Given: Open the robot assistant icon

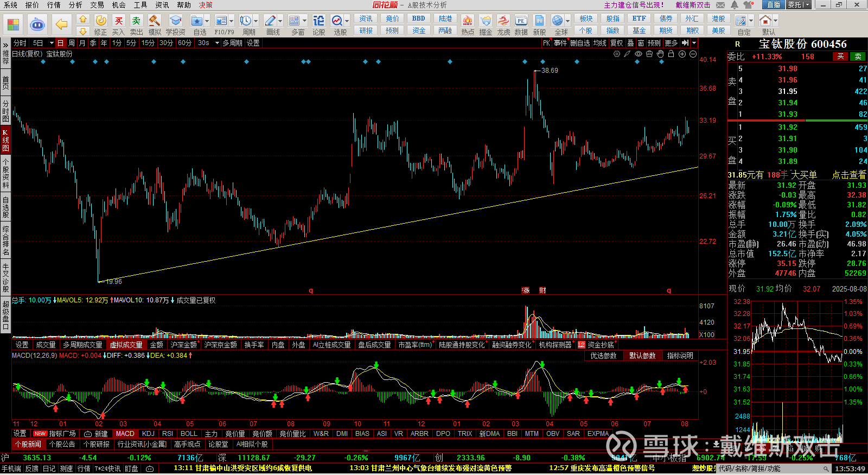Looking at the screenshot, I should point(37,24).
